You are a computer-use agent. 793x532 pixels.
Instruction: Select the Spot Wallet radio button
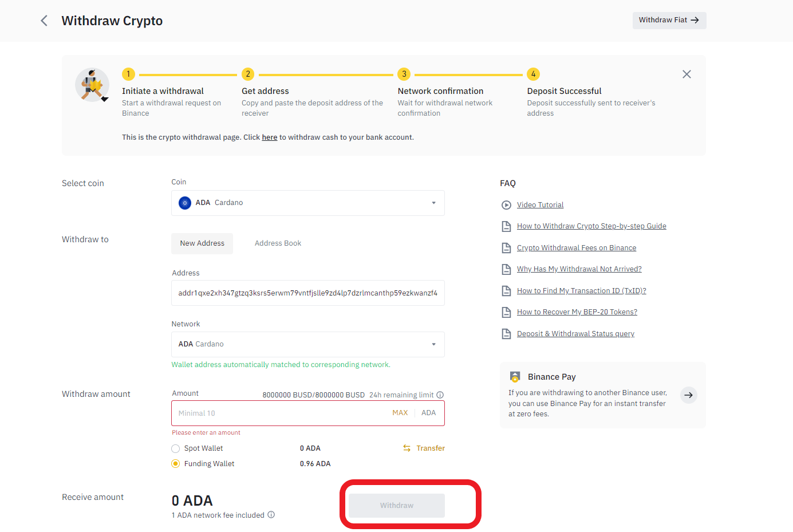point(176,448)
